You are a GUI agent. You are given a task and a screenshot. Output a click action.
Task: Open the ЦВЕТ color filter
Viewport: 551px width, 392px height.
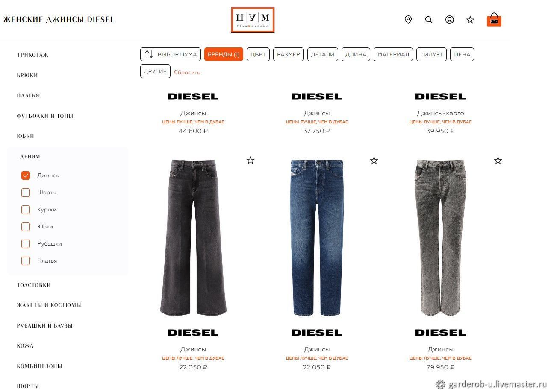[258, 54]
